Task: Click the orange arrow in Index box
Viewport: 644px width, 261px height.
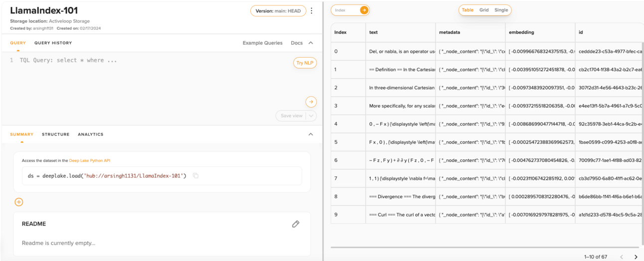Action: pos(364,10)
